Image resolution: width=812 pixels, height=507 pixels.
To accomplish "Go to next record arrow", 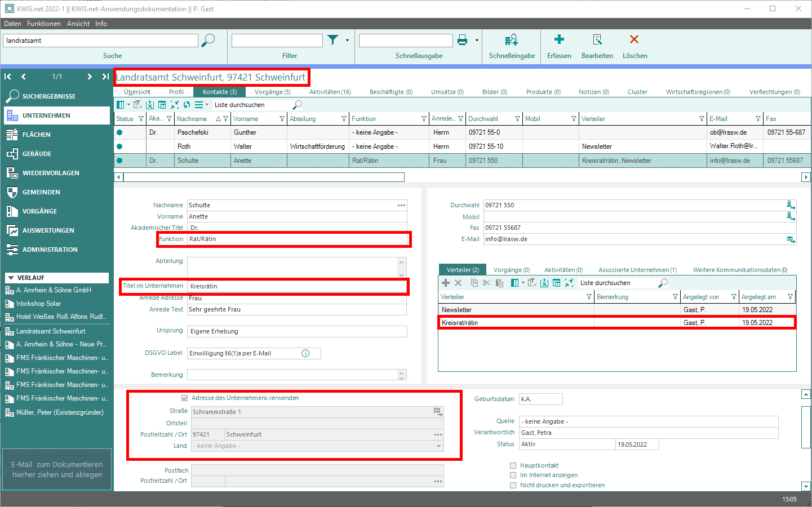I will (90, 77).
